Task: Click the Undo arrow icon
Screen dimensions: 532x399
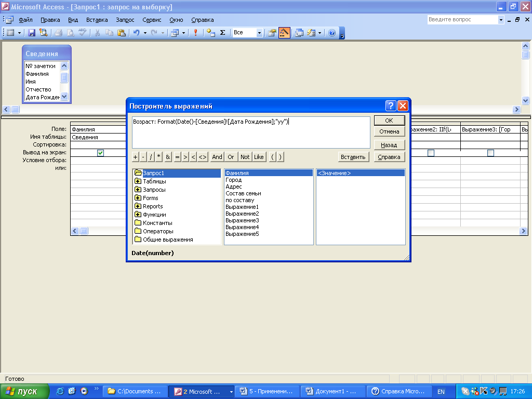Action: click(x=137, y=33)
